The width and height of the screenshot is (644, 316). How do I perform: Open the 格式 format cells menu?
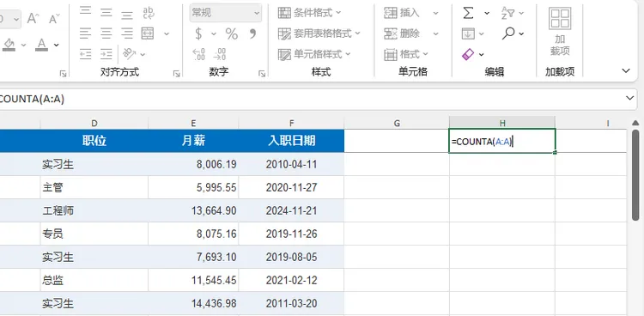406,54
